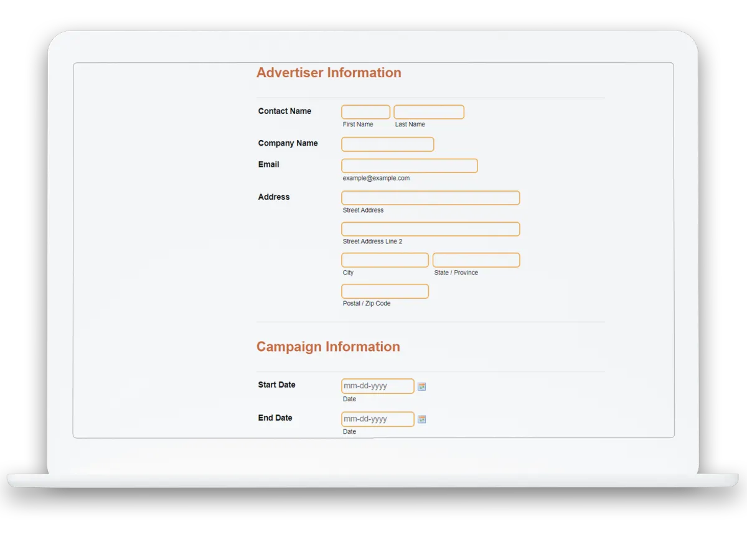The height and width of the screenshot is (560, 747).
Task: Open the Start Date calendar picker icon
Action: pyautogui.click(x=421, y=386)
